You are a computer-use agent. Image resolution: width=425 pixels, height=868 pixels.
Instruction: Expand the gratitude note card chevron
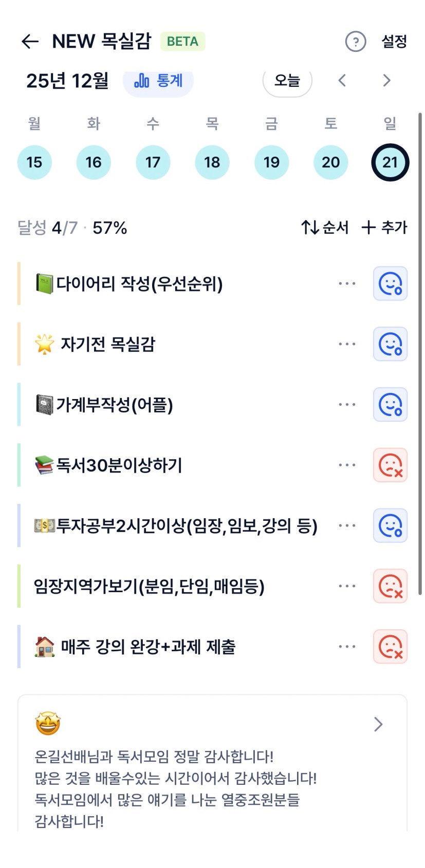pyautogui.click(x=379, y=724)
